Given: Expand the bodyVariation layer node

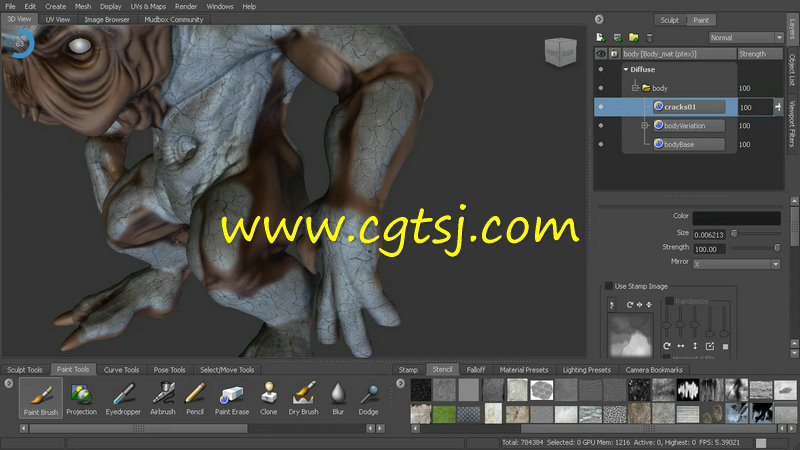Looking at the screenshot, I should click(644, 125).
